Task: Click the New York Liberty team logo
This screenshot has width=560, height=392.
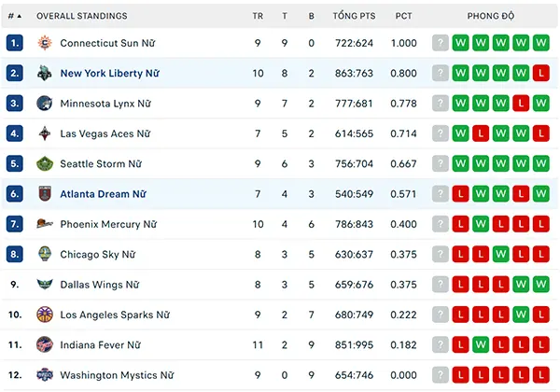Action: click(45, 73)
